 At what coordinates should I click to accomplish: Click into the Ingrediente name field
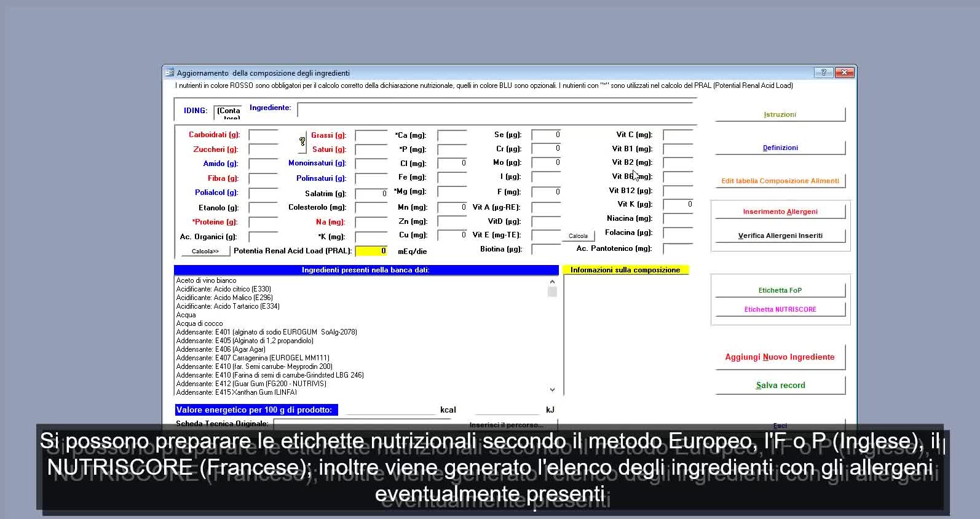coord(496,110)
